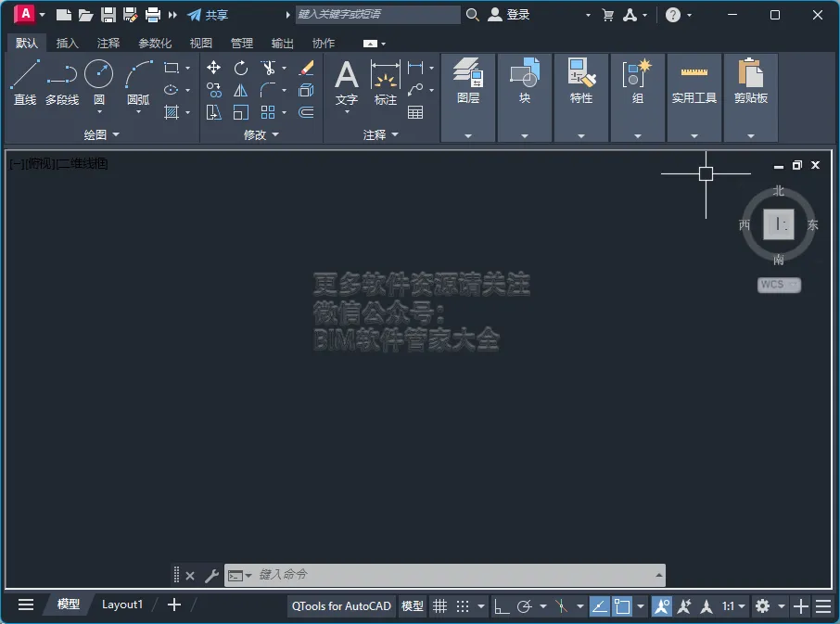
Task: Open the 插入 ribbon tab
Action: pos(68,43)
